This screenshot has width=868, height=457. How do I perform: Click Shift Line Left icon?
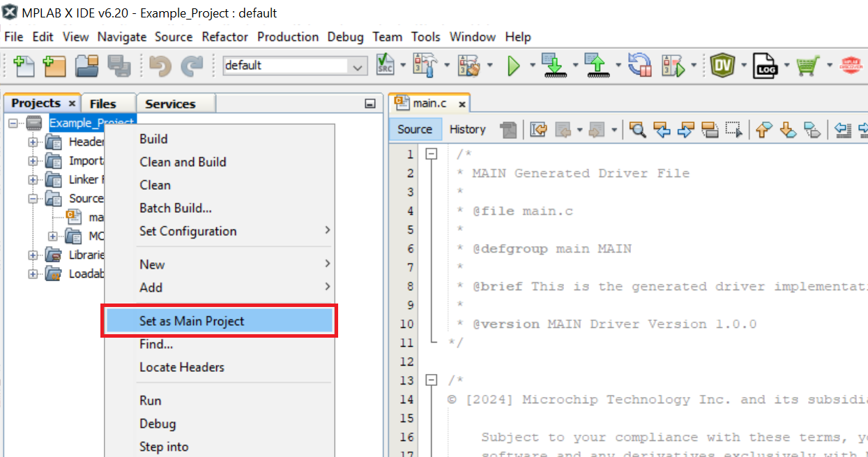tap(843, 129)
